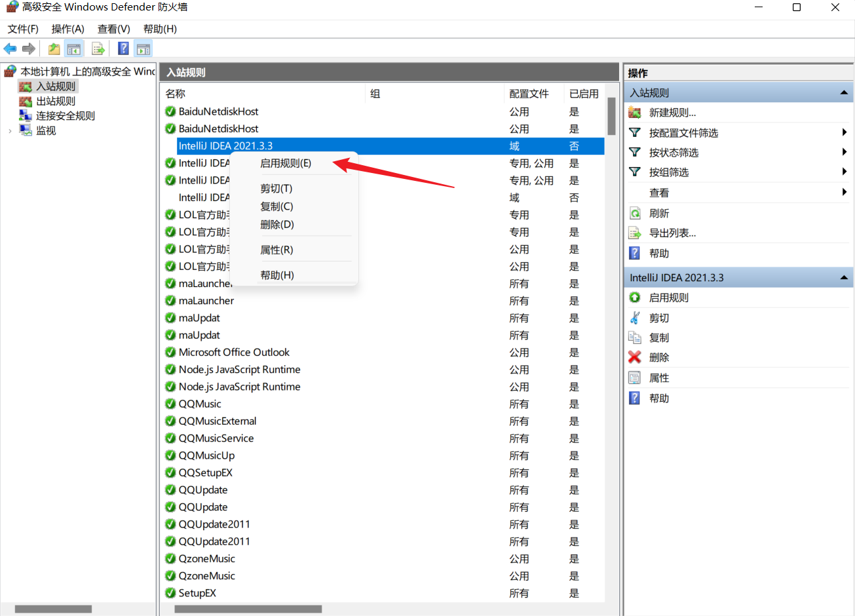Collapse the 入站规则 actions section header arrow
855x616 pixels.
coord(844,93)
